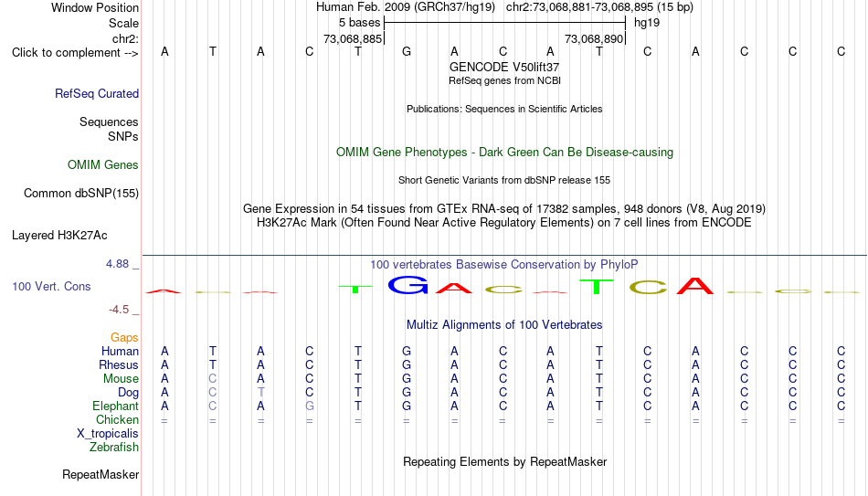Open the OMIM Gene Phenotypes track title
The image size is (868, 496).
click(504, 153)
